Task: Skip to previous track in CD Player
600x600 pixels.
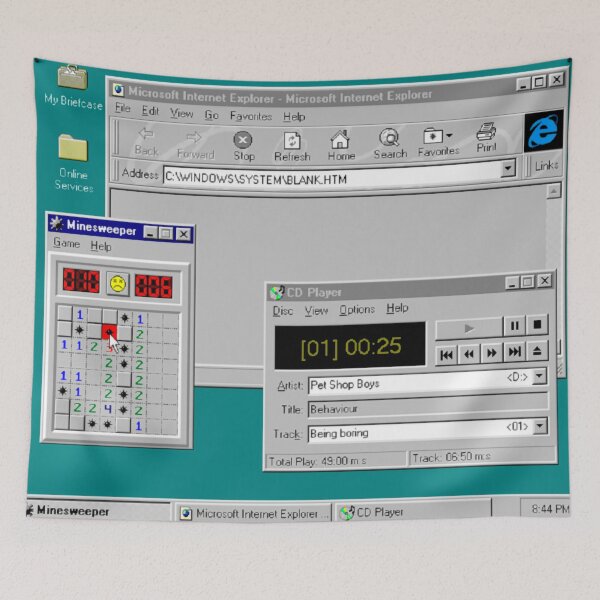Action: 446,355
